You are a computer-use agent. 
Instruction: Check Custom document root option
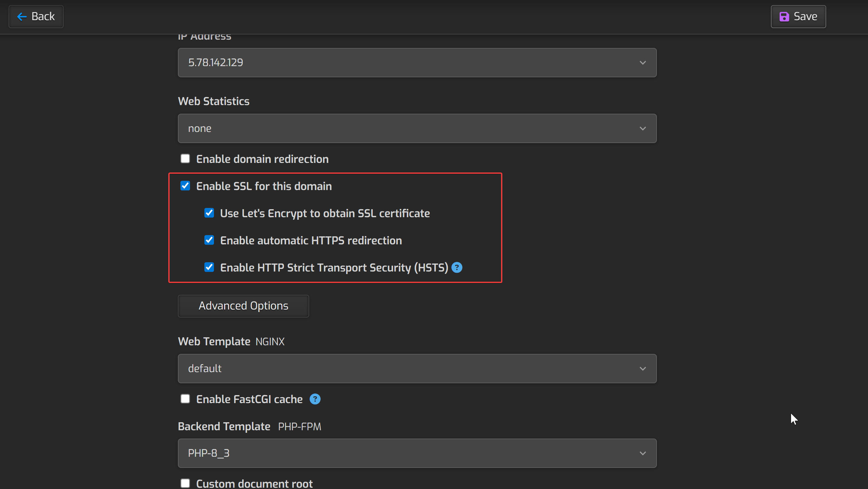pyautogui.click(x=185, y=483)
